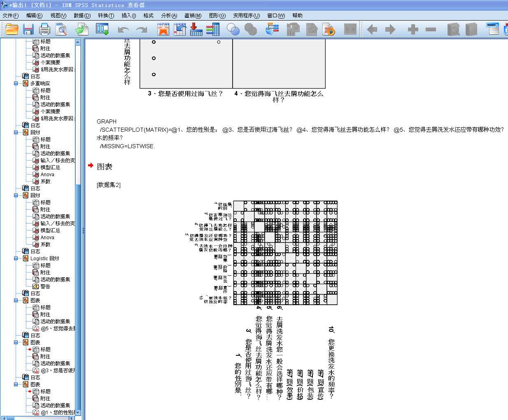Open the Recall recent dialogs icon

click(x=102, y=29)
